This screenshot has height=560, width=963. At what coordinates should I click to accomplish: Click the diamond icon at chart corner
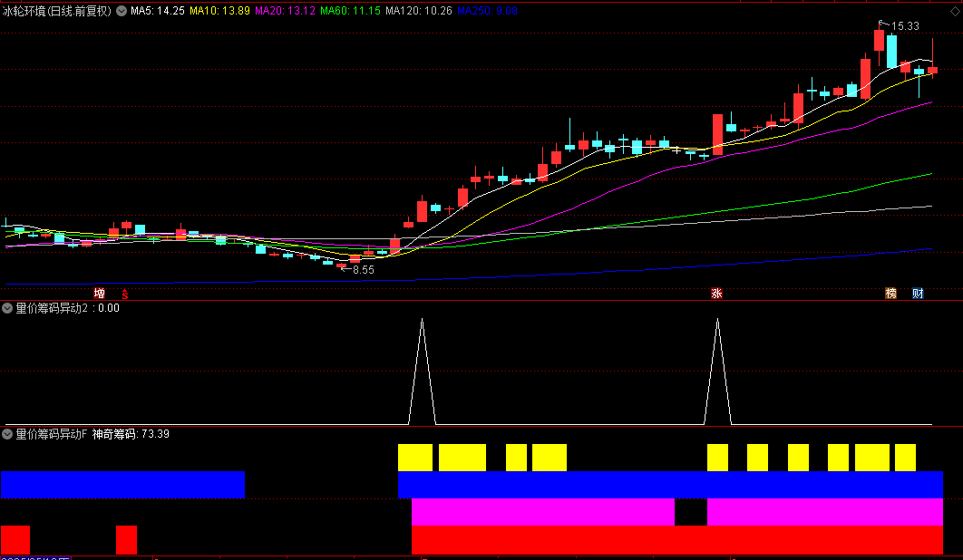click(x=955, y=11)
